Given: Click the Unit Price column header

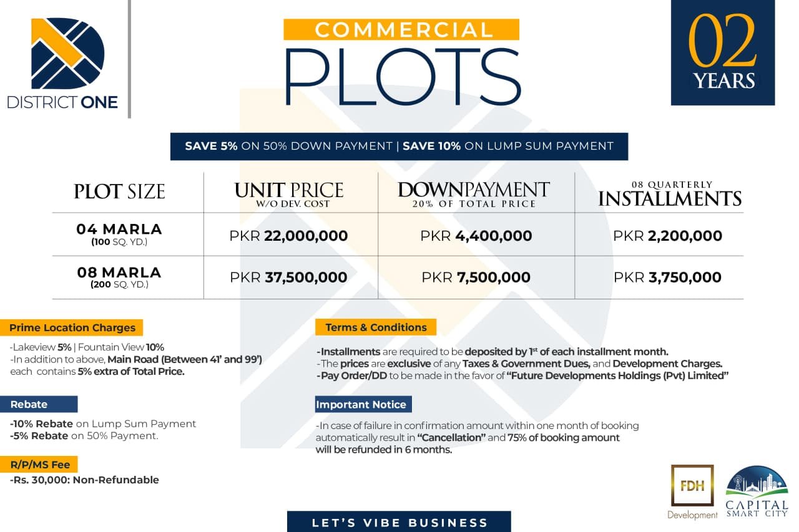Looking at the screenshot, I should click(x=288, y=193).
